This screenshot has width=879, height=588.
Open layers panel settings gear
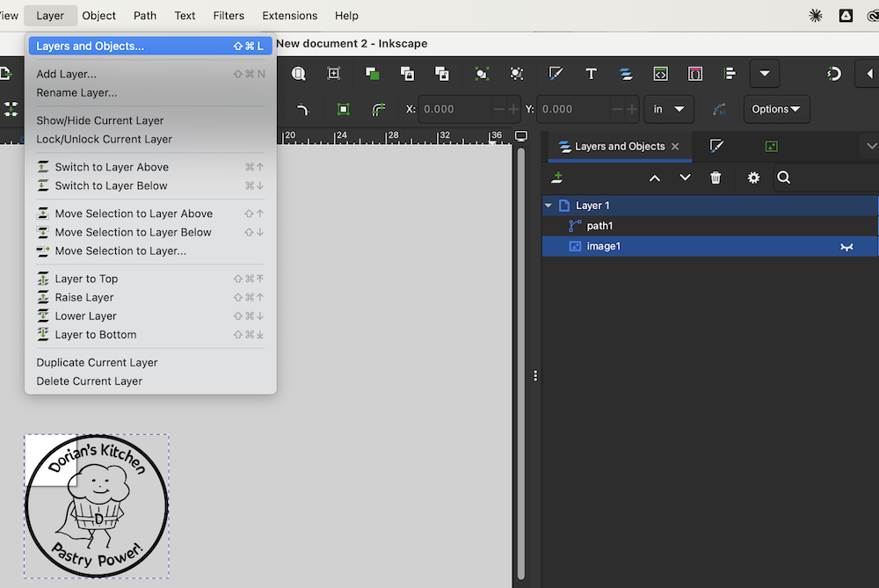753,178
